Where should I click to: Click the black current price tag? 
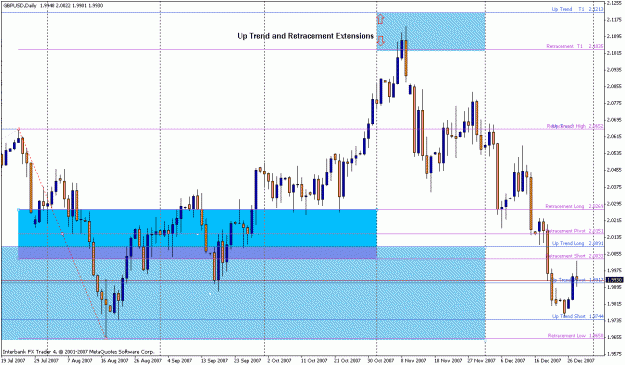(614, 280)
